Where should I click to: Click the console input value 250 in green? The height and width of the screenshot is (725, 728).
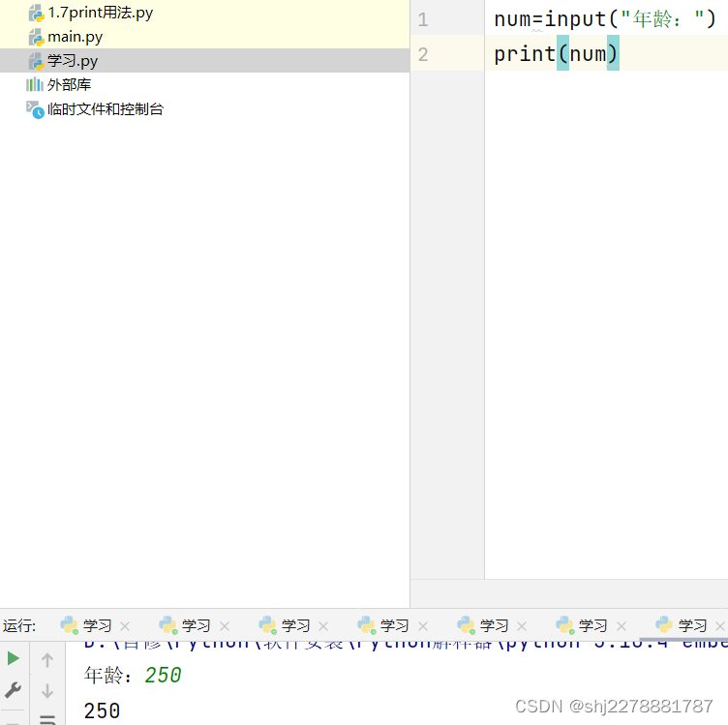coord(163,675)
